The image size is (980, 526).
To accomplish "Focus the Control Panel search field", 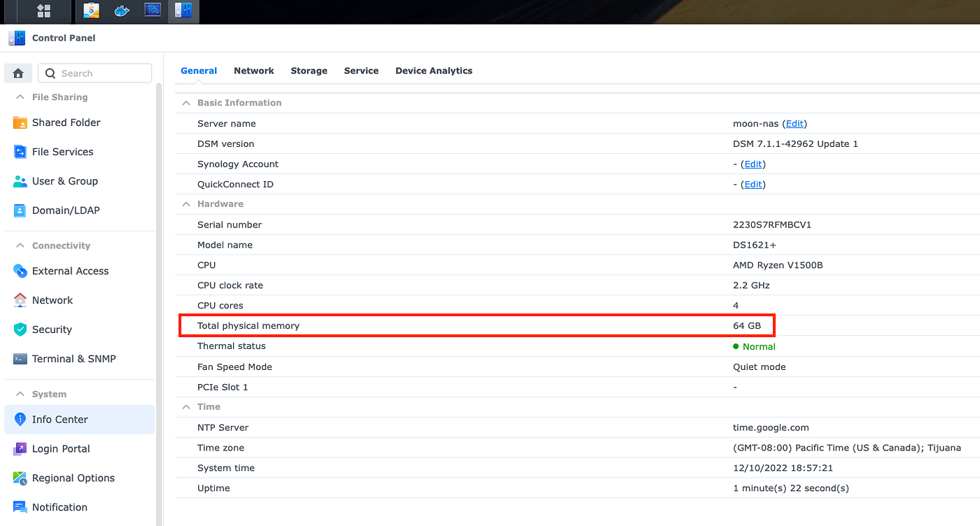I will pyautogui.click(x=95, y=73).
